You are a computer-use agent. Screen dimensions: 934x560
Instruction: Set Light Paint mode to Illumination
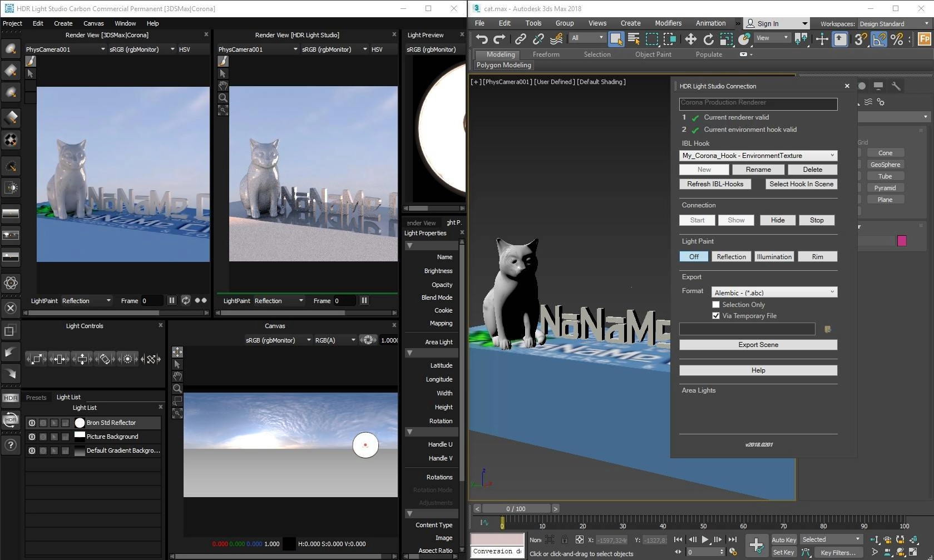coord(774,257)
